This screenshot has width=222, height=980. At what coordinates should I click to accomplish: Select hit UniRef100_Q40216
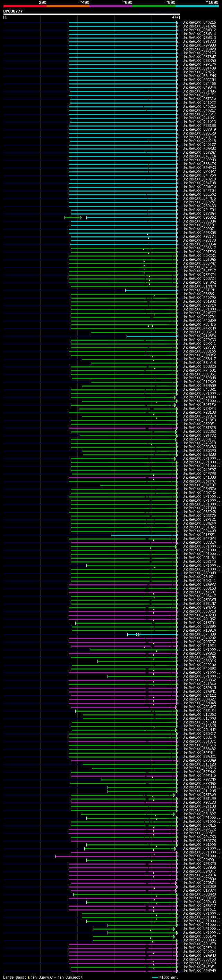[199, 23]
